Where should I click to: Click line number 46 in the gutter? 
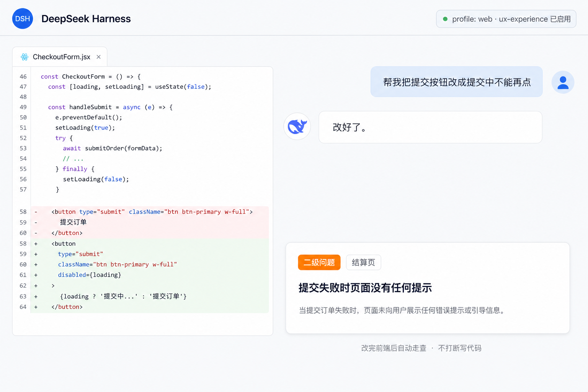(23, 77)
